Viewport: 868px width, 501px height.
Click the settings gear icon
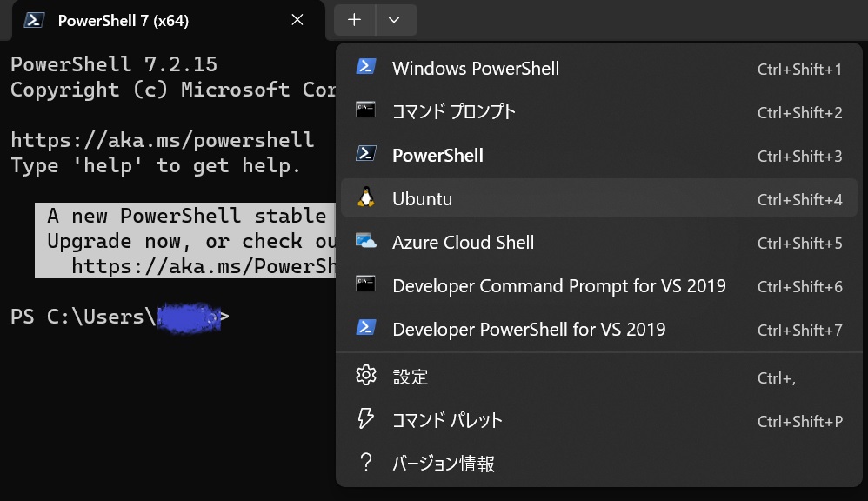pyautogui.click(x=366, y=376)
